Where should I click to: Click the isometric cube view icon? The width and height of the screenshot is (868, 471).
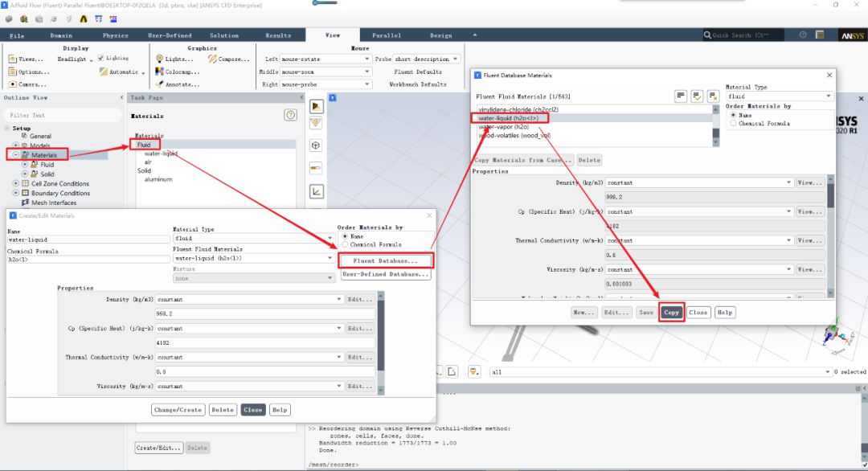coord(316,145)
